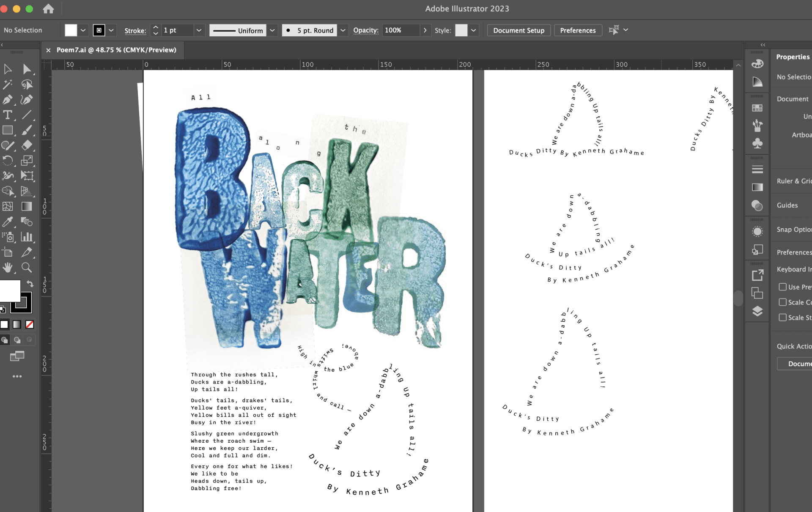Screen dimensions: 812x512
Task: Click the stroke weight stepper arrows
Action: coord(156,30)
